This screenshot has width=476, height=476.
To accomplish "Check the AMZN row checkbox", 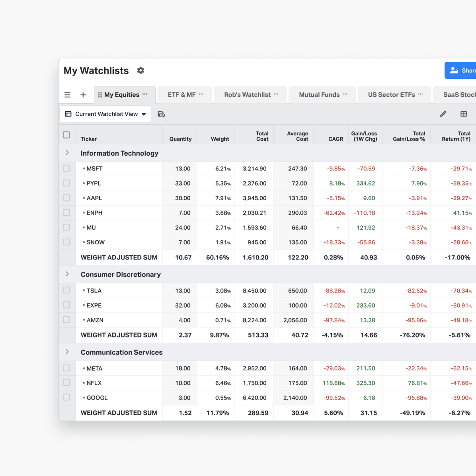I will click(x=66, y=320).
